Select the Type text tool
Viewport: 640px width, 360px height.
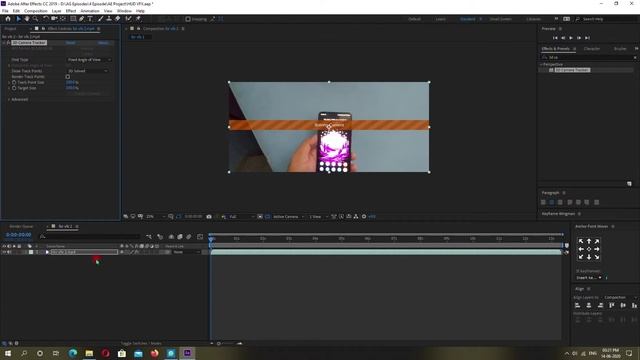[x=90, y=19]
